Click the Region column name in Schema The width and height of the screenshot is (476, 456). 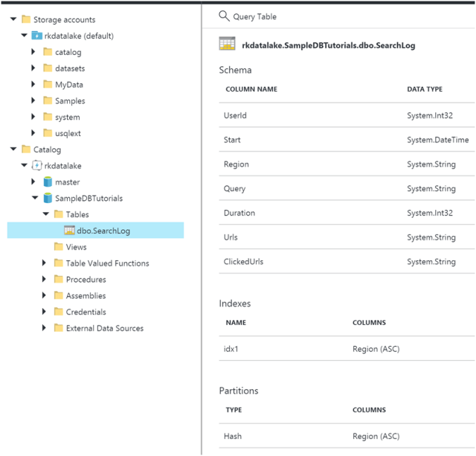pos(237,164)
